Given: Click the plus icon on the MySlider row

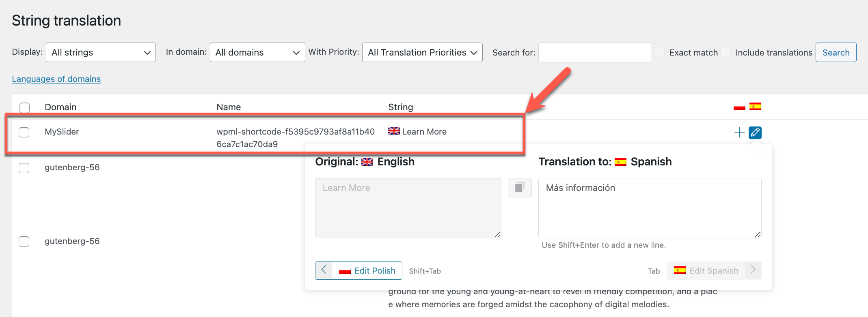Looking at the screenshot, I should [739, 132].
